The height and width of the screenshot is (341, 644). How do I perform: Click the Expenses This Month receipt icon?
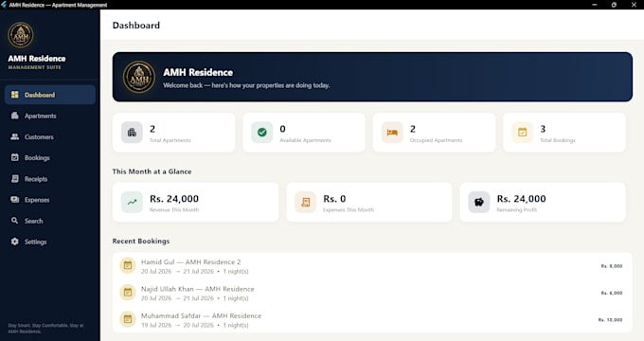[306, 202]
